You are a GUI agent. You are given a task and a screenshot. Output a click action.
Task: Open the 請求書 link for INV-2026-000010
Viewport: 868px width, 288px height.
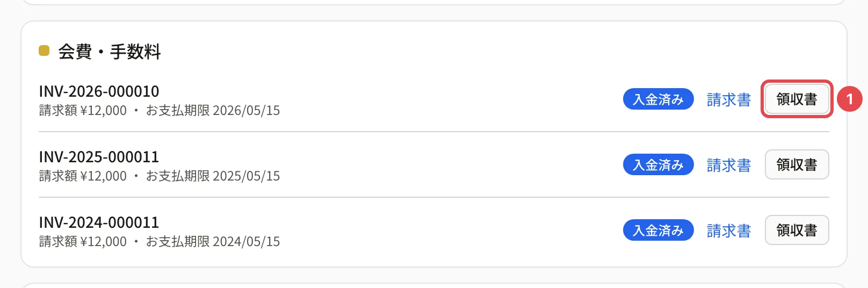(729, 99)
